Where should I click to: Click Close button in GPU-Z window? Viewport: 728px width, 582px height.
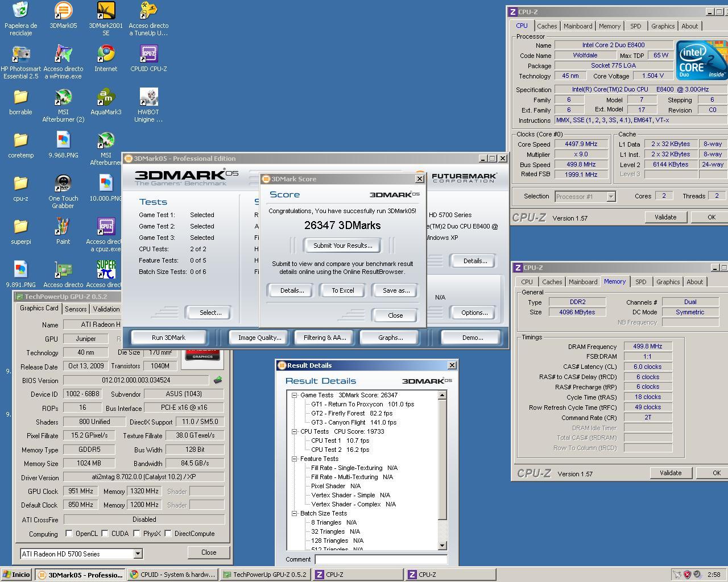(209, 552)
